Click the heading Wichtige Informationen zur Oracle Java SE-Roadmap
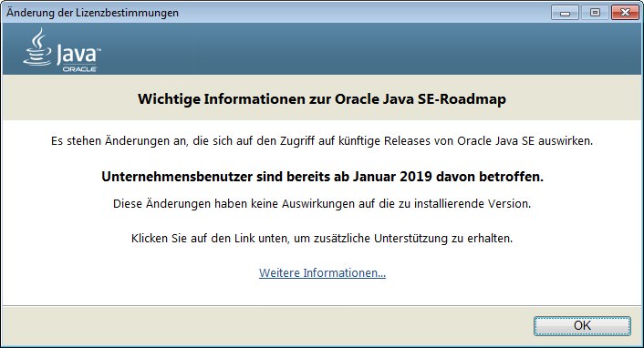644x348 pixels. pos(322,99)
